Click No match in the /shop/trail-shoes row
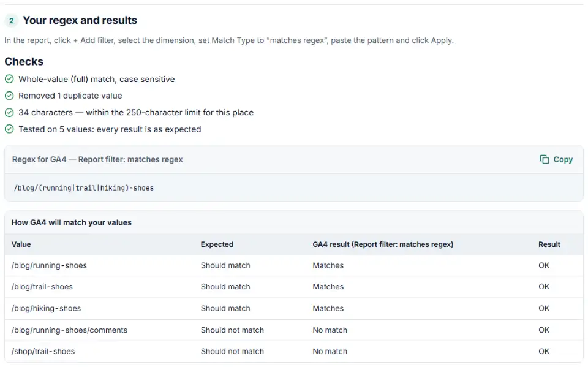This screenshot has height=367, width=588. [x=330, y=352]
